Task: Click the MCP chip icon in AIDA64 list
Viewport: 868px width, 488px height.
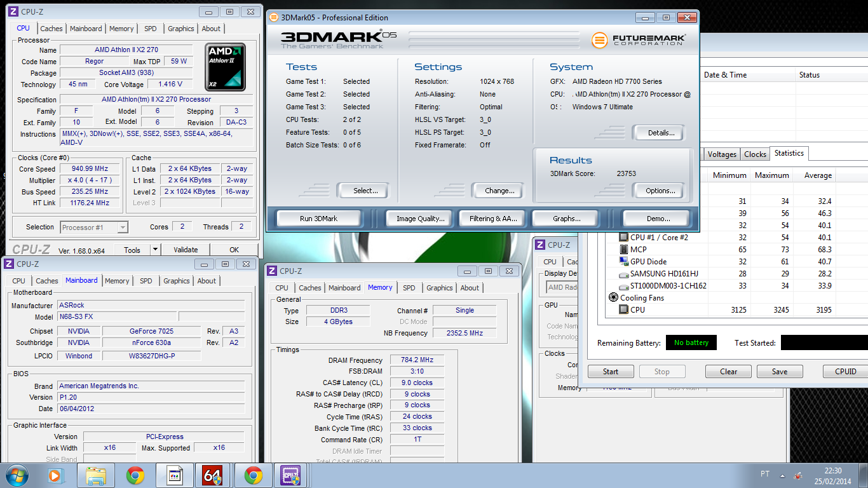Action: click(624, 250)
